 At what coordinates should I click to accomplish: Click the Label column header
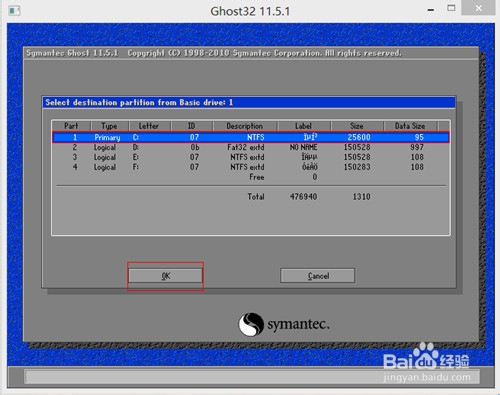(x=303, y=126)
